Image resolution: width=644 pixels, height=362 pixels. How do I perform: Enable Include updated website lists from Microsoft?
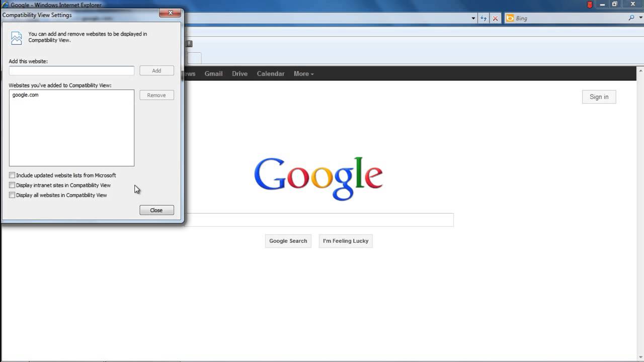12,175
